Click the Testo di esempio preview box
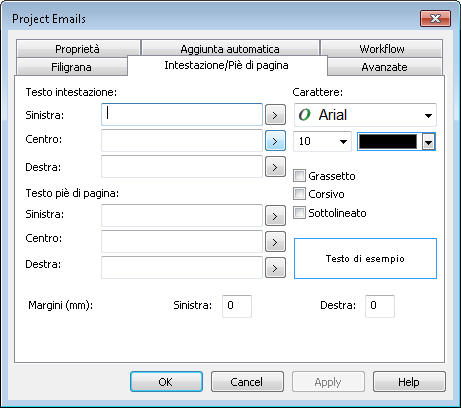461x408 pixels. pos(365,258)
